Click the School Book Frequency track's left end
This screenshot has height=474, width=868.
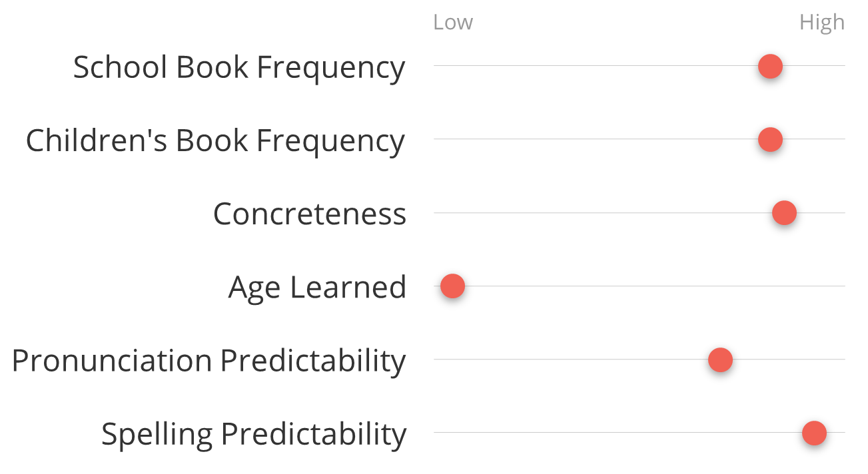437,66
